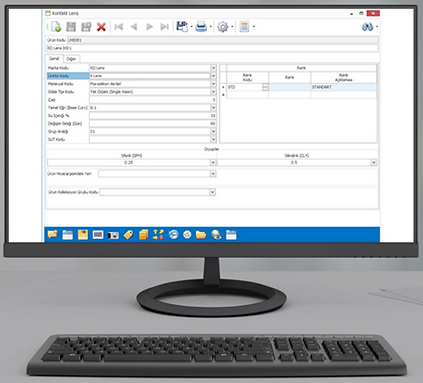Click the orange price tag icon
Viewport: 423px width, 383px height.
[x=128, y=235]
